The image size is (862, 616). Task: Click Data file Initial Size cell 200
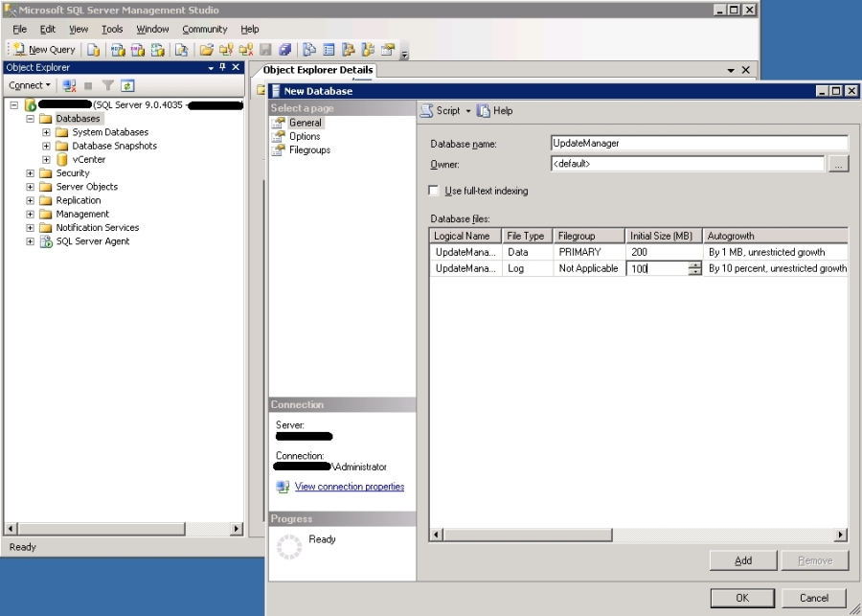point(664,252)
